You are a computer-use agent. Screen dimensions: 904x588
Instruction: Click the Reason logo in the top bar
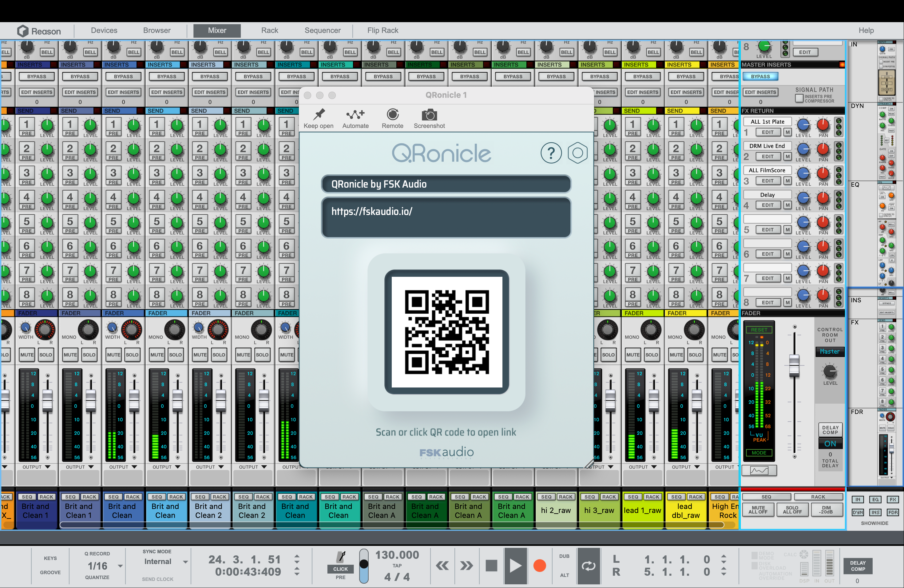pyautogui.click(x=39, y=31)
